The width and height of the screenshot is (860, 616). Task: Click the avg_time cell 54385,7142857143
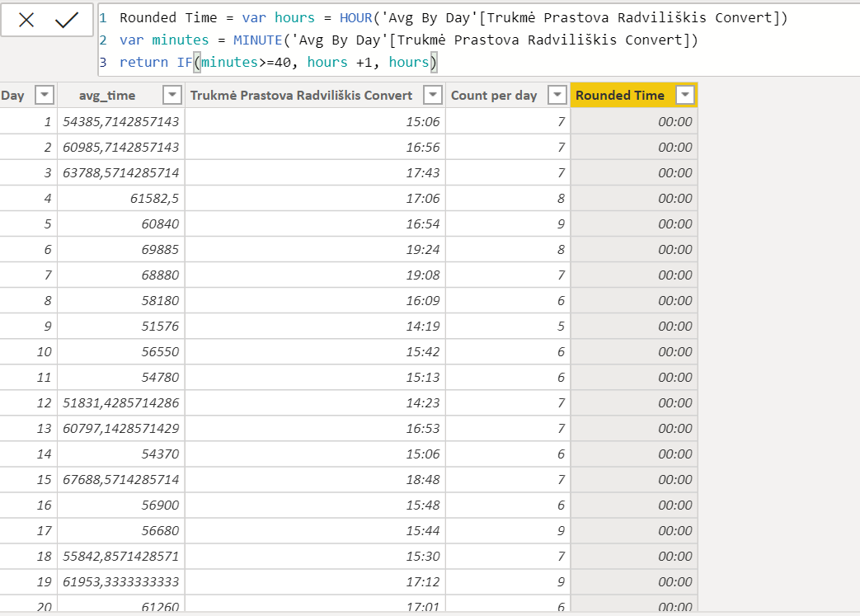click(x=121, y=121)
